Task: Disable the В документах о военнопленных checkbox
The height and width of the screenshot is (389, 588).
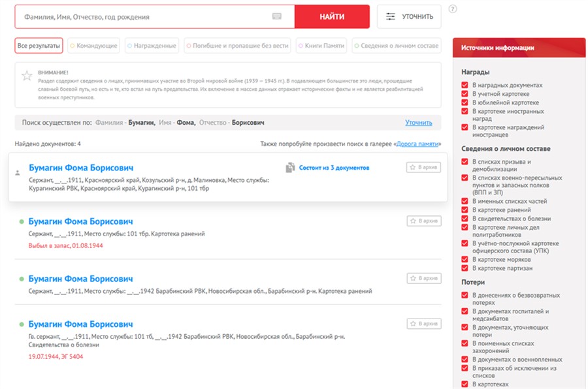Action: [x=465, y=360]
